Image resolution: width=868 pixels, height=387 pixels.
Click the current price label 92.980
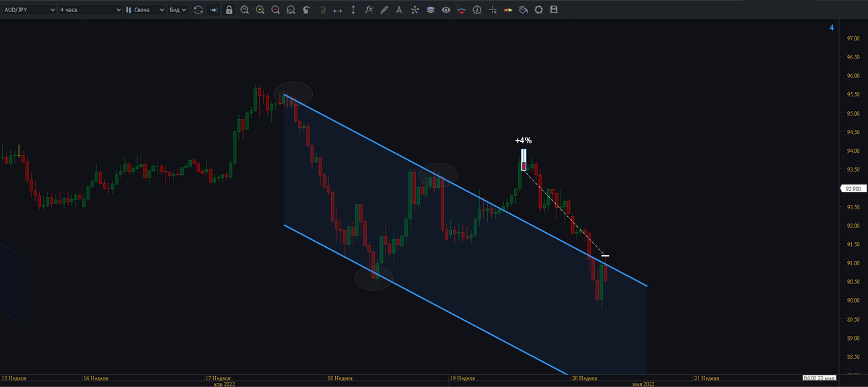(852, 189)
